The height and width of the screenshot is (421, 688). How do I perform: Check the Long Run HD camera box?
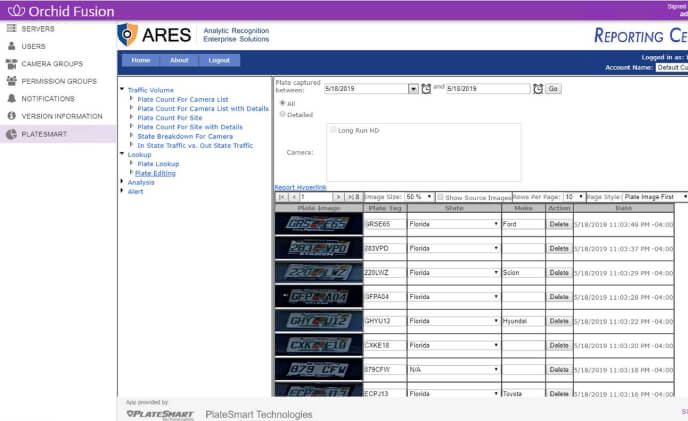(x=333, y=130)
